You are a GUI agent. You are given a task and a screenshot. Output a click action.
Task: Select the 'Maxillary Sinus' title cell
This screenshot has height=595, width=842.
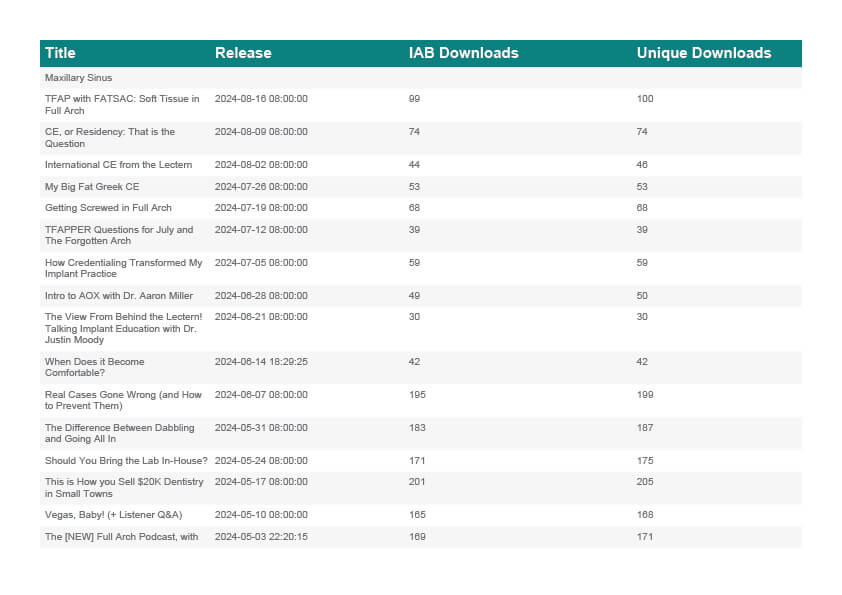[x=78, y=78]
